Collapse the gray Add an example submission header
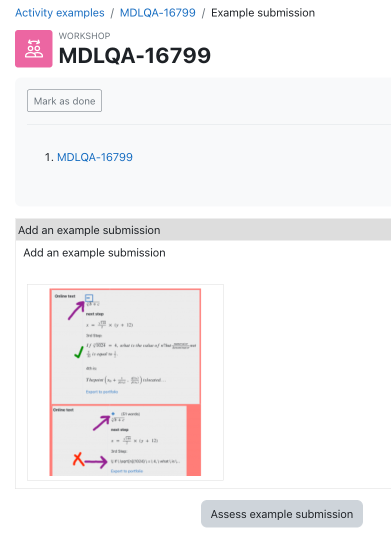Image resolution: width=391 pixels, height=552 pixels. [203, 230]
